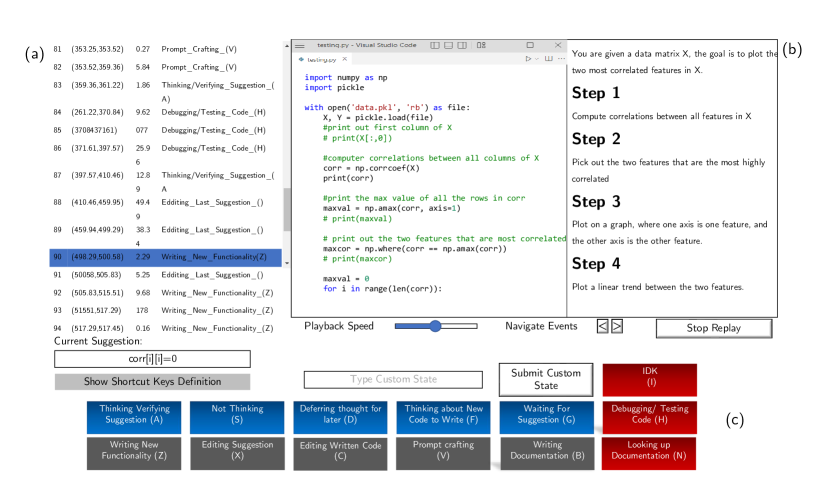Viewport: 831px width, 491px height.
Task: Choose Thinking about New Code to Write (F)
Action: click(x=444, y=417)
